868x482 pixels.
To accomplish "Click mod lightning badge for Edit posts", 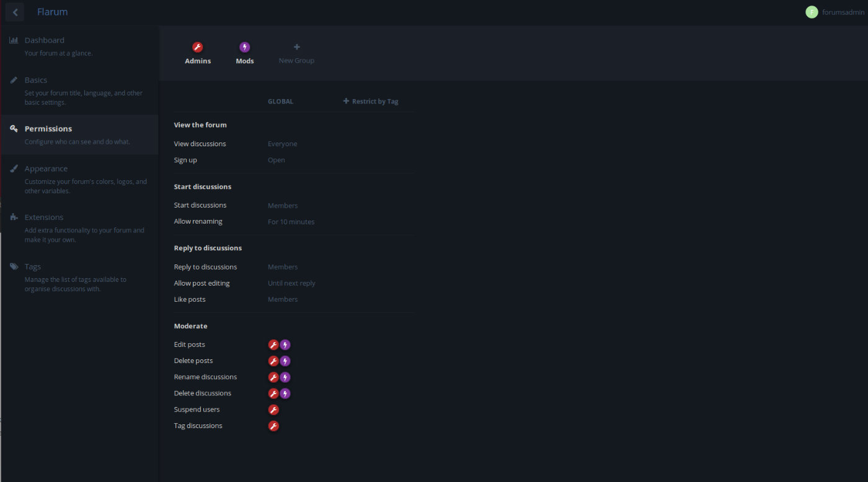I will (285, 345).
